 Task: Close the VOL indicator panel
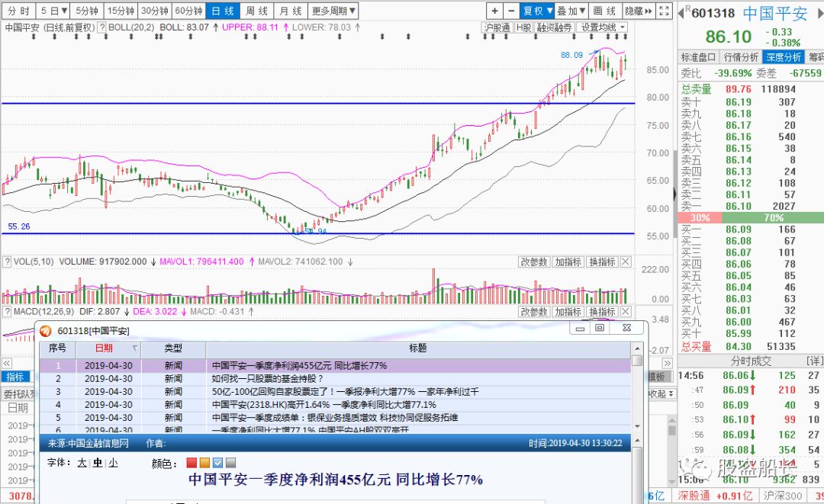coord(626,262)
